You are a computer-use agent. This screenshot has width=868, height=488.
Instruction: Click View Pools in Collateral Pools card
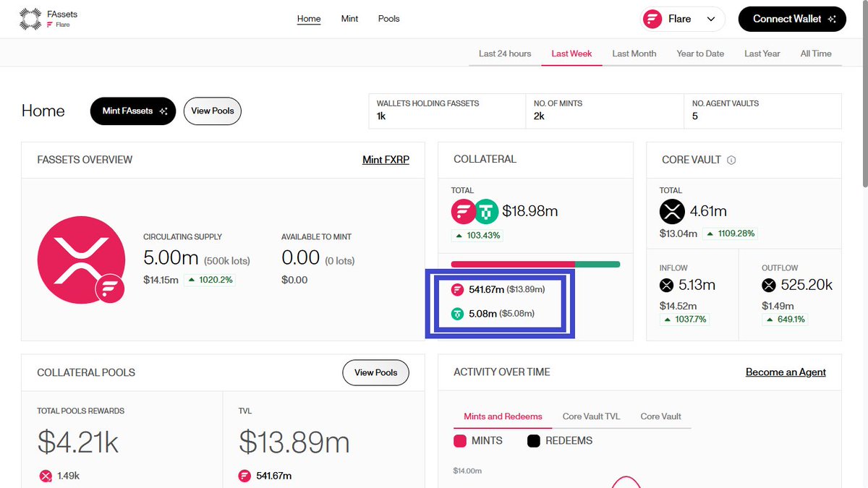tap(375, 372)
